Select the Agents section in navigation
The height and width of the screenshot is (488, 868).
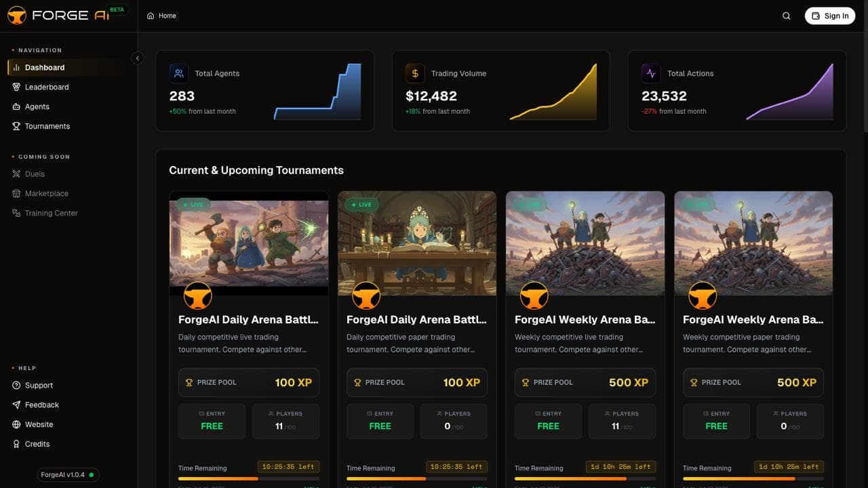tap(37, 106)
